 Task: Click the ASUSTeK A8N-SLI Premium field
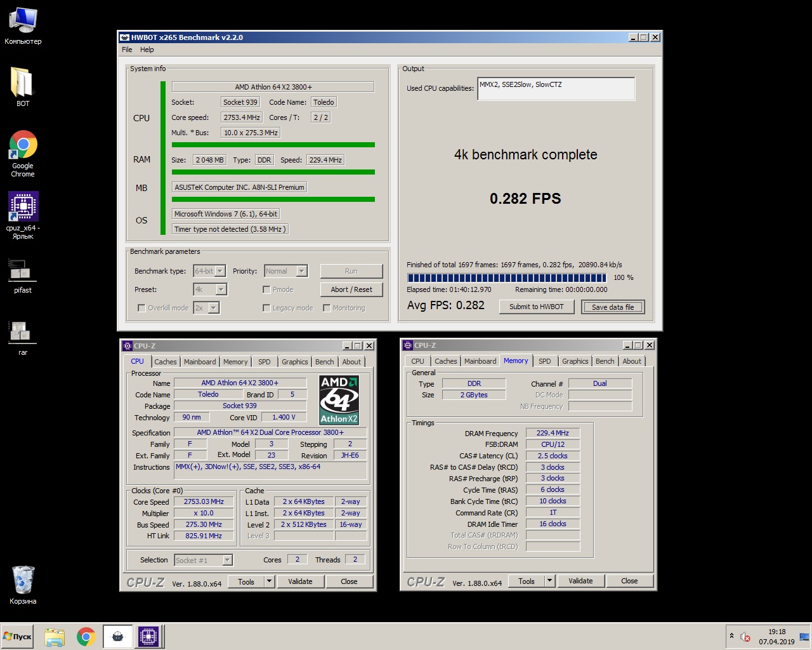point(240,187)
